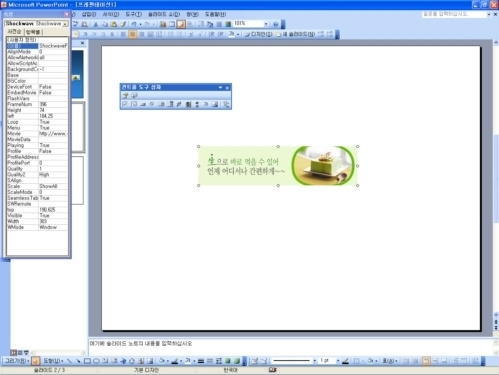Toggle the Select Objects arrow on Drawing toolbar
The width and height of the screenshot is (499, 375).
click(x=36, y=361)
